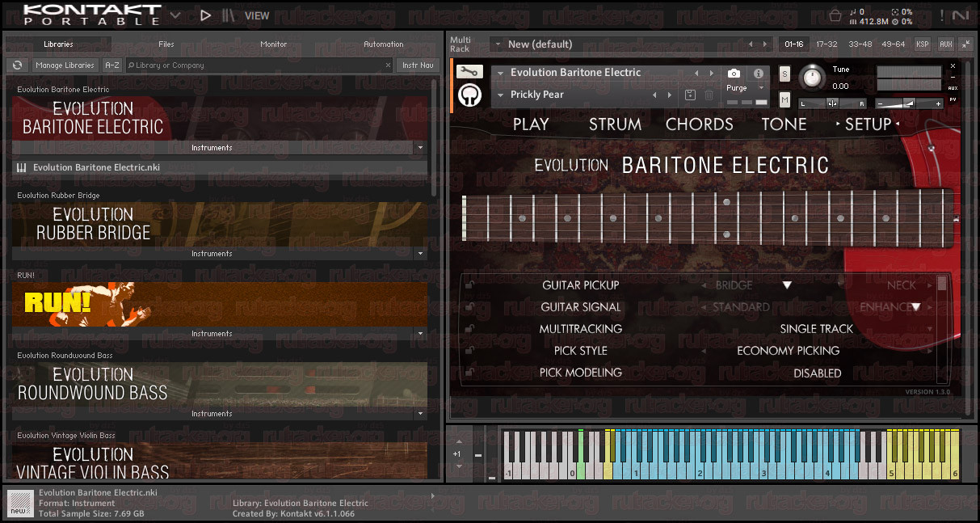Click the lock icon beside Pick Style
The width and height of the screenshot is (980, 523).
coord(469,350)
